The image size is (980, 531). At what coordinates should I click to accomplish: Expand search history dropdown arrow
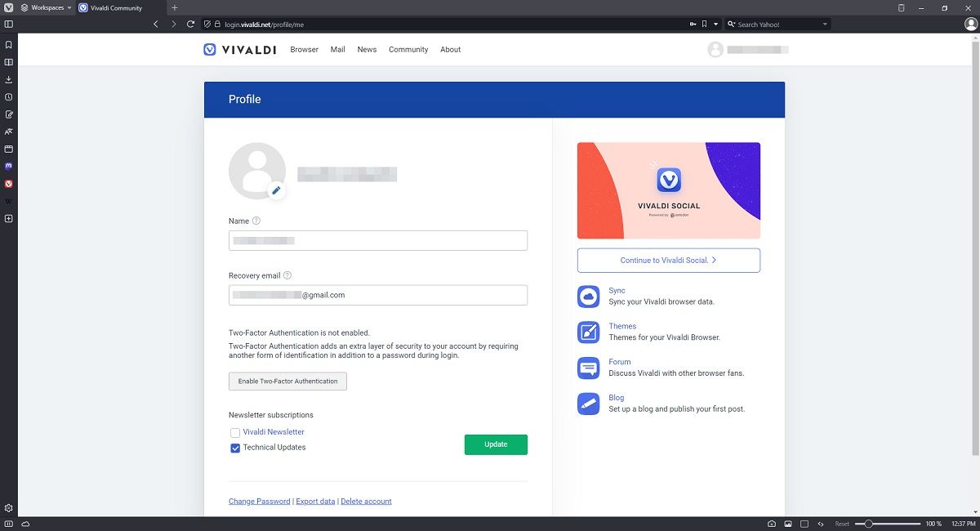tap(825, 25)
